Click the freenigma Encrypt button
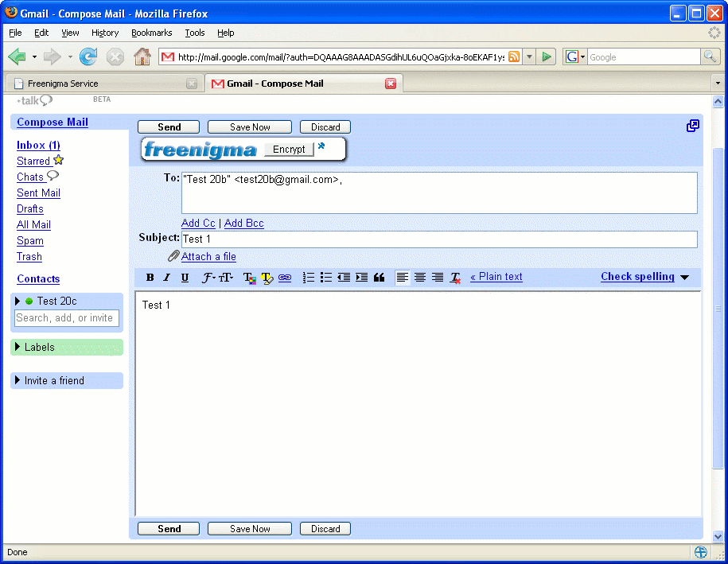 pos(289,149)
